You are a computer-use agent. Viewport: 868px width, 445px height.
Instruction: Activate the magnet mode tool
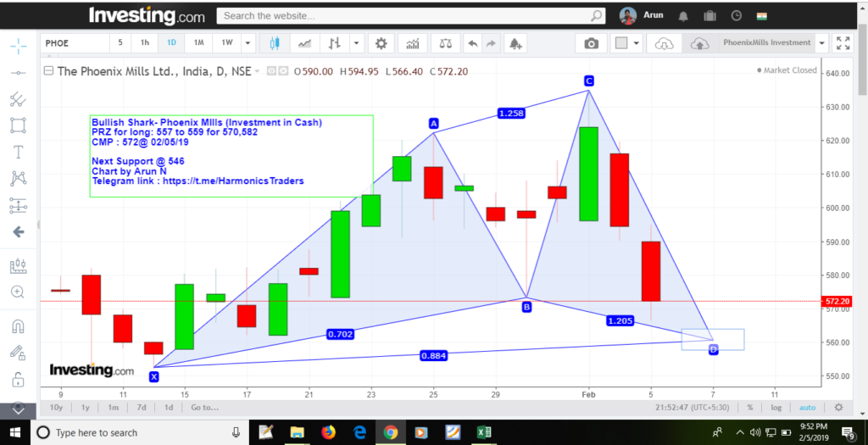pyautogui.click(x=17, y=325)
